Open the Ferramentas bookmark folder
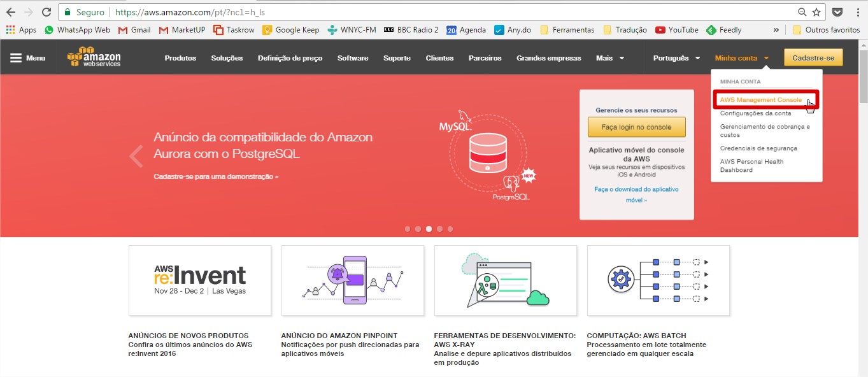 coord(567,30)
